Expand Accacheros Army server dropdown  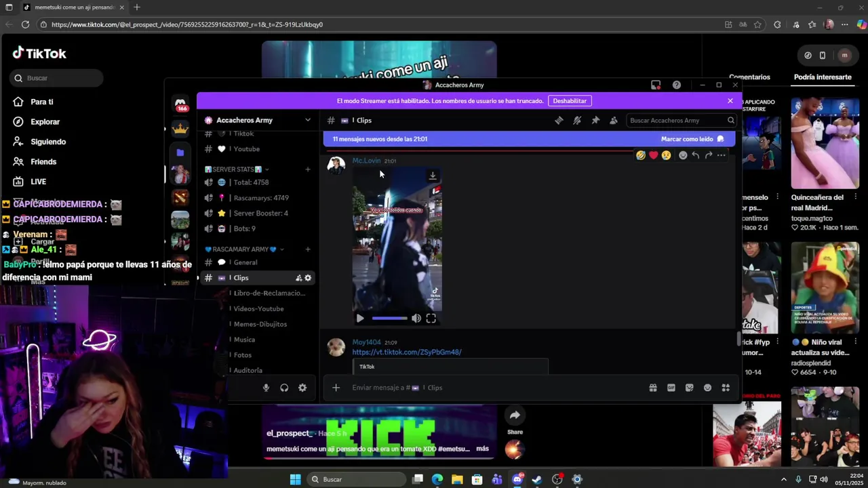(x=308, y=120)
